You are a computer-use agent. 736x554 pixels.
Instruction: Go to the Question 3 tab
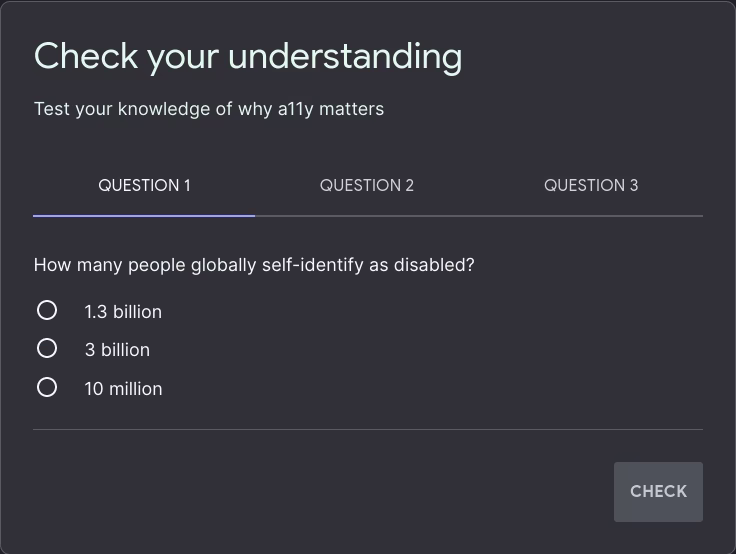coord(591,185)
